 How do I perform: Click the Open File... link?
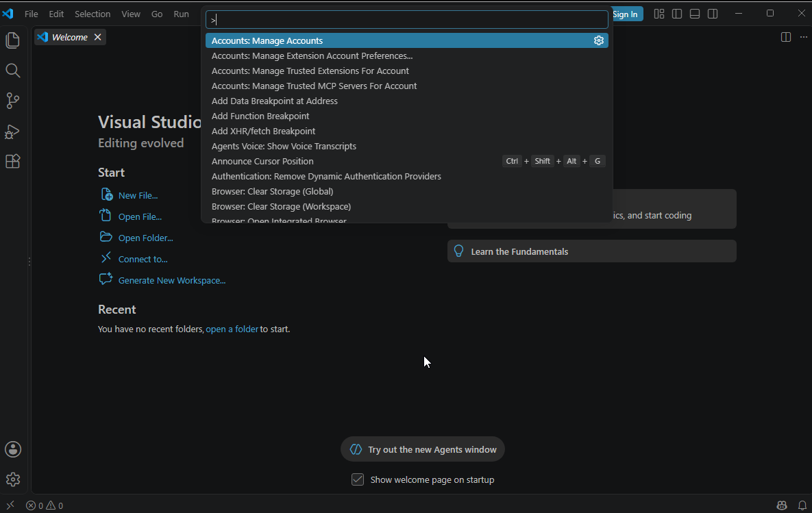[140, 217]
